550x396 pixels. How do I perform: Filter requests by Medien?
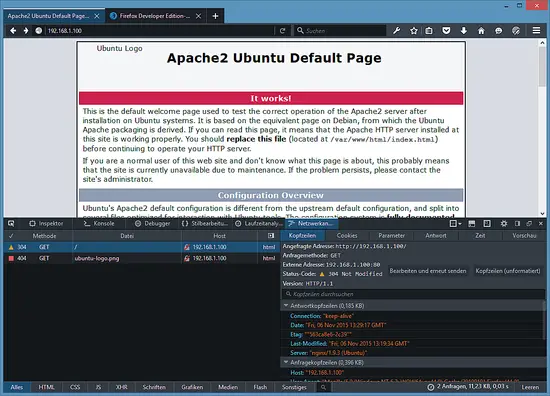[x=228, y=387]
